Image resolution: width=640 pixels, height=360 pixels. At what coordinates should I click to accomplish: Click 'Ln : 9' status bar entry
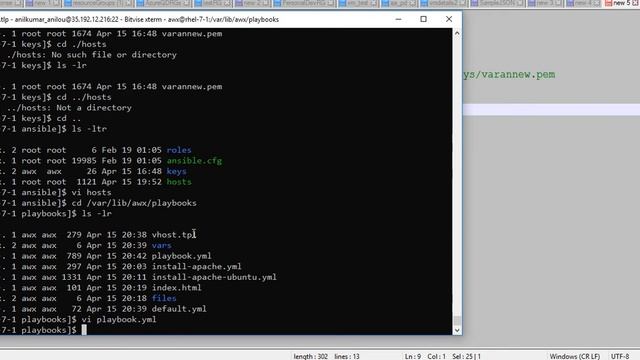(413, 356)
